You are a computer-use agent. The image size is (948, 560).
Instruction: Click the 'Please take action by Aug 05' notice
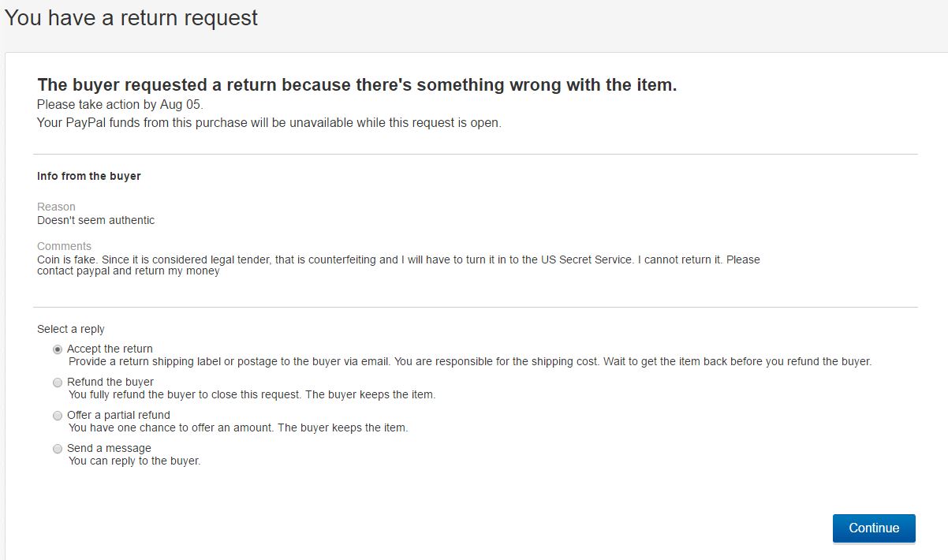point(120,105)
